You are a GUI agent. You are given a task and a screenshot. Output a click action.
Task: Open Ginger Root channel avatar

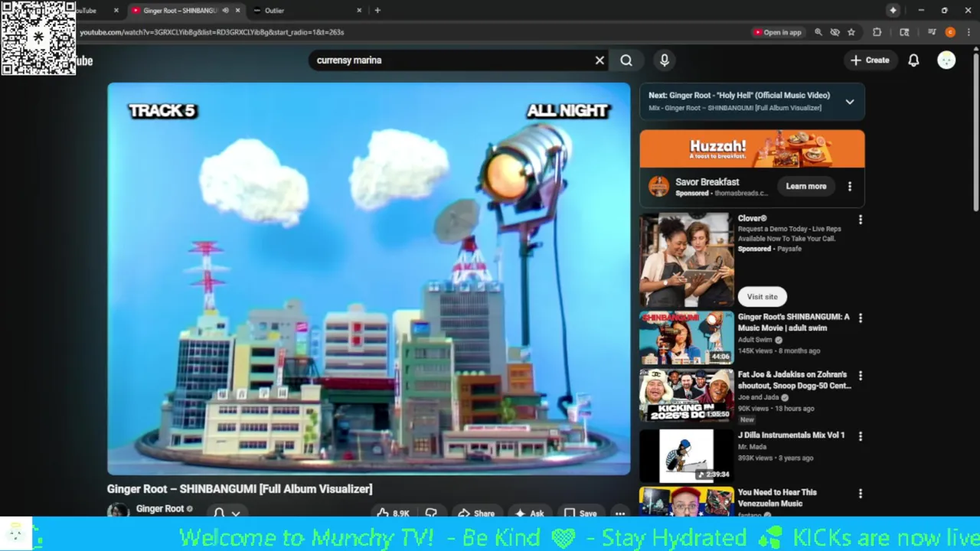[x=118, y=510]
